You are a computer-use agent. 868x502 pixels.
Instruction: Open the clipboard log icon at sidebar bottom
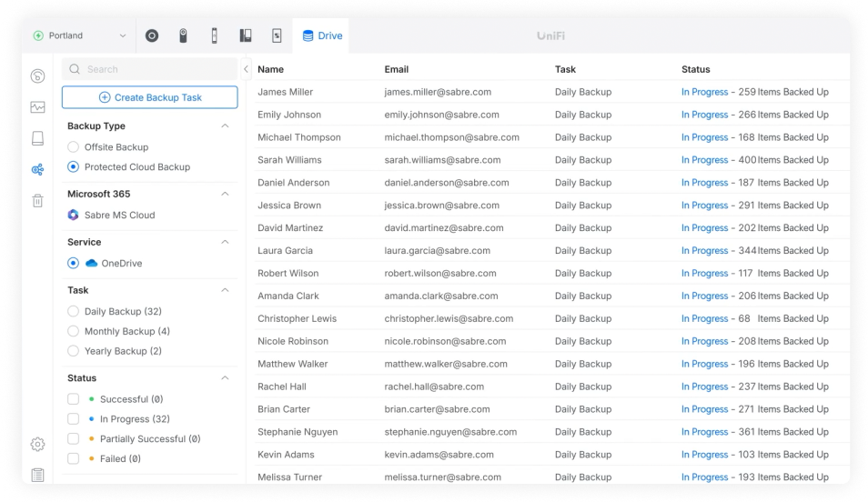click(x=37, y=475)
